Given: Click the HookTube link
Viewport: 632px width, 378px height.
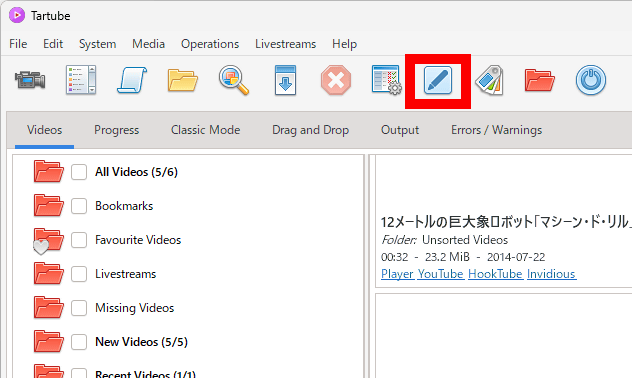Looking at the screenshot, I should pos(495,274).
